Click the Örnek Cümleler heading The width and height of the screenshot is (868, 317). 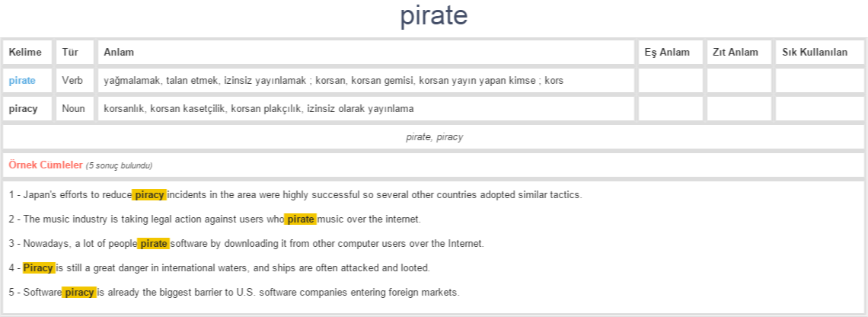click(x=46, y=165)
